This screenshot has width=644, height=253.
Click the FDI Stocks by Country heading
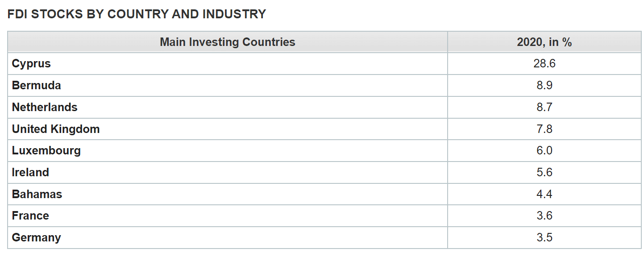click(x=137, y=14)
